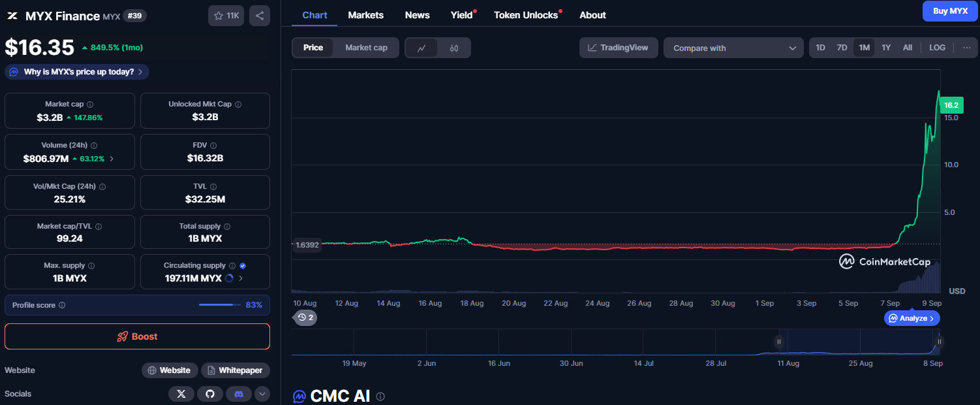The height and width of the screenshot is (405, 980).
Task: Click the 1.6392 baseline price label
Action: click(307, 245)
